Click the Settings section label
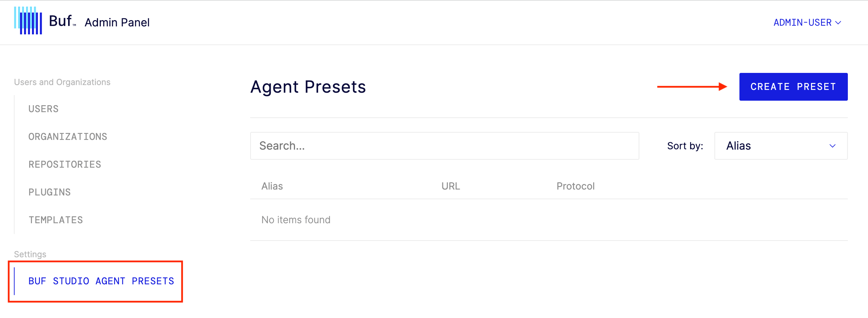 click(31, 254)
